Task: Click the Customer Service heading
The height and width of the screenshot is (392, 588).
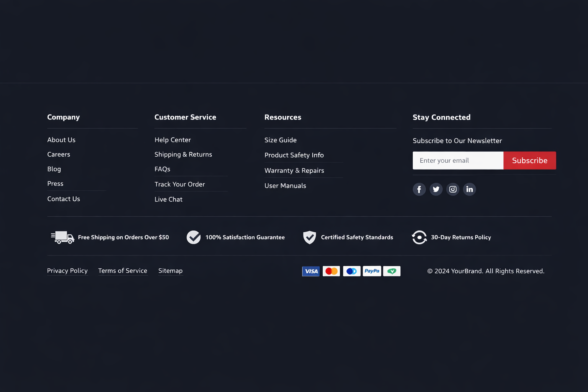Action: pyautogui.click(x=185, y=117)
